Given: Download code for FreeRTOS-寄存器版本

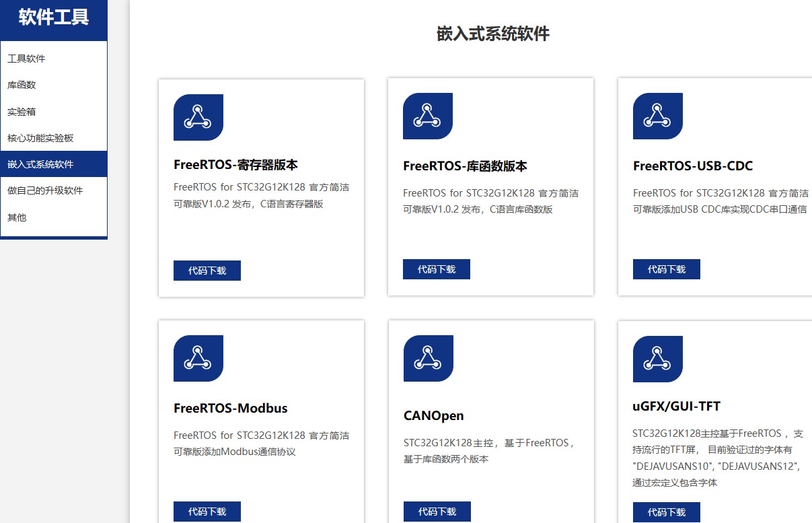Looking at the screenshot, I should (207, 271).
